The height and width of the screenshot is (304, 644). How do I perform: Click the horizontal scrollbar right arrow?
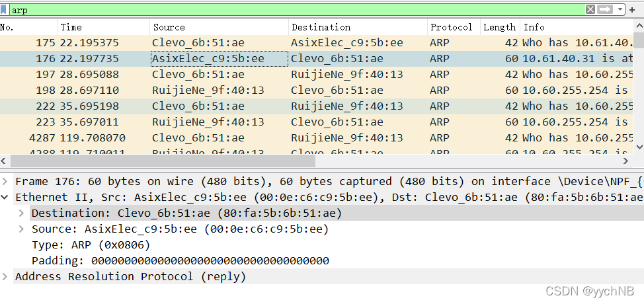tap(626, 161)
